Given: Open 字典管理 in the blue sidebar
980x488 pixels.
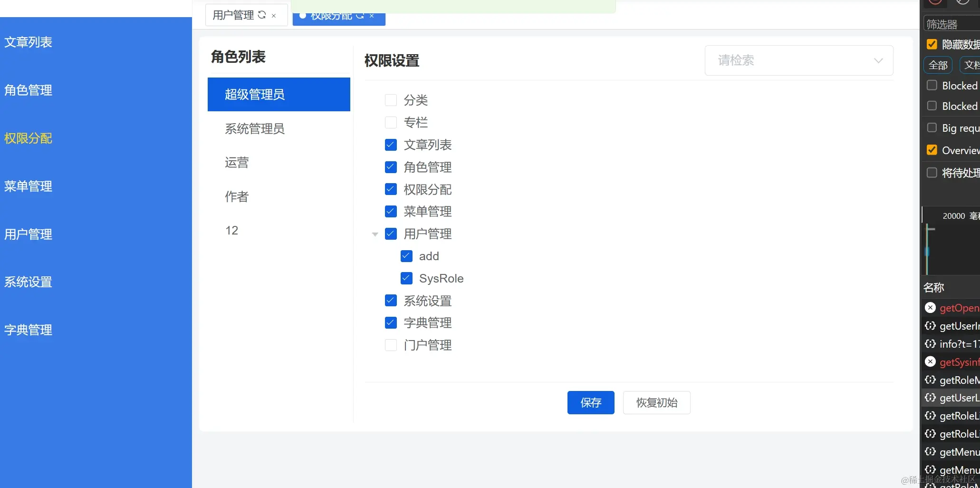Looking at the screenshot, I should (x=29, y=330).
